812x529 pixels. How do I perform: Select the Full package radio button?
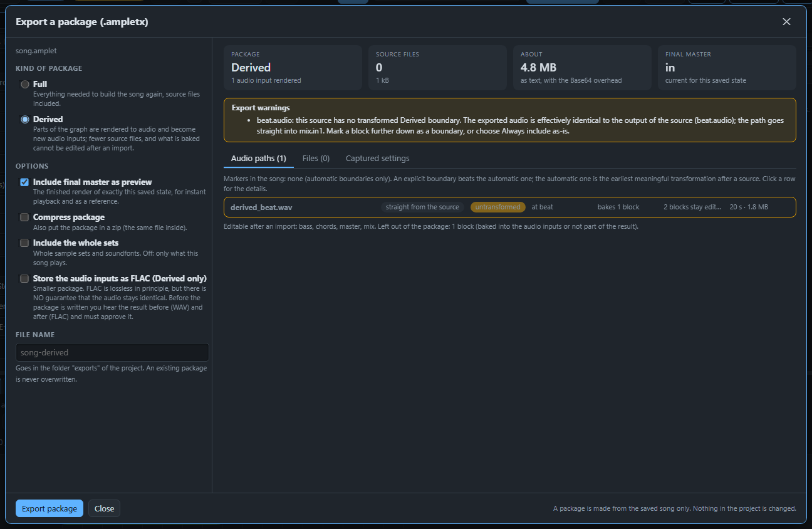25,84
